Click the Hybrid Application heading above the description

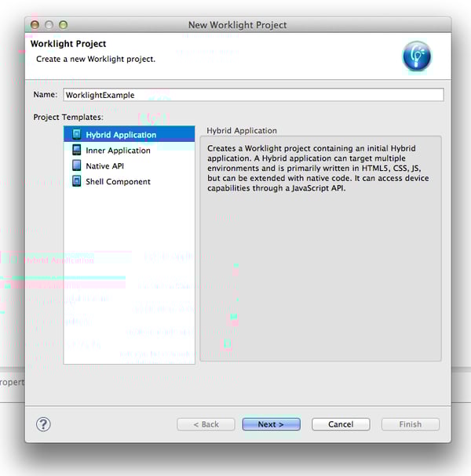click(x=242, y=130)
